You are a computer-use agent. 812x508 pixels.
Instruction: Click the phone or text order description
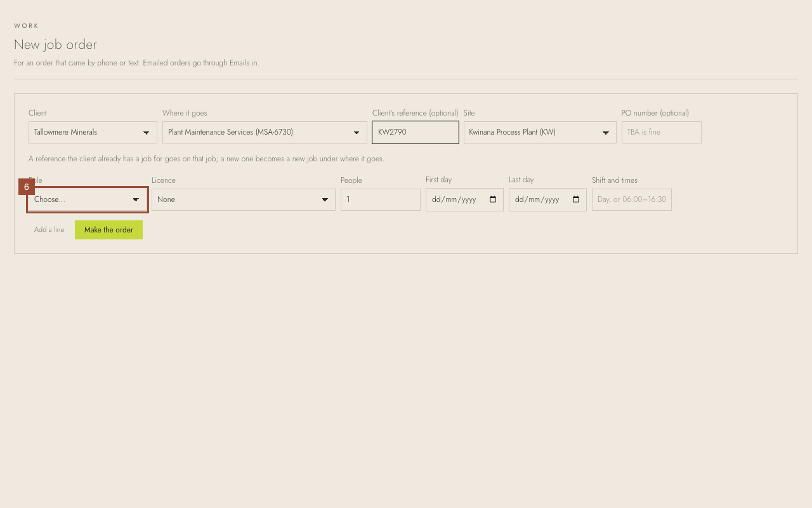click(x=136, y=63)
